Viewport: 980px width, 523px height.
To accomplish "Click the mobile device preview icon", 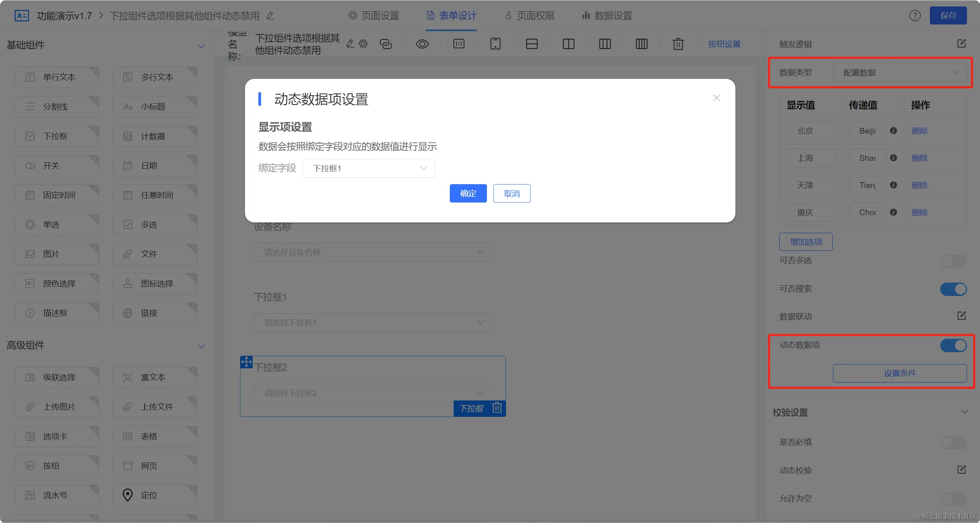I will click(x=495, y=44).
